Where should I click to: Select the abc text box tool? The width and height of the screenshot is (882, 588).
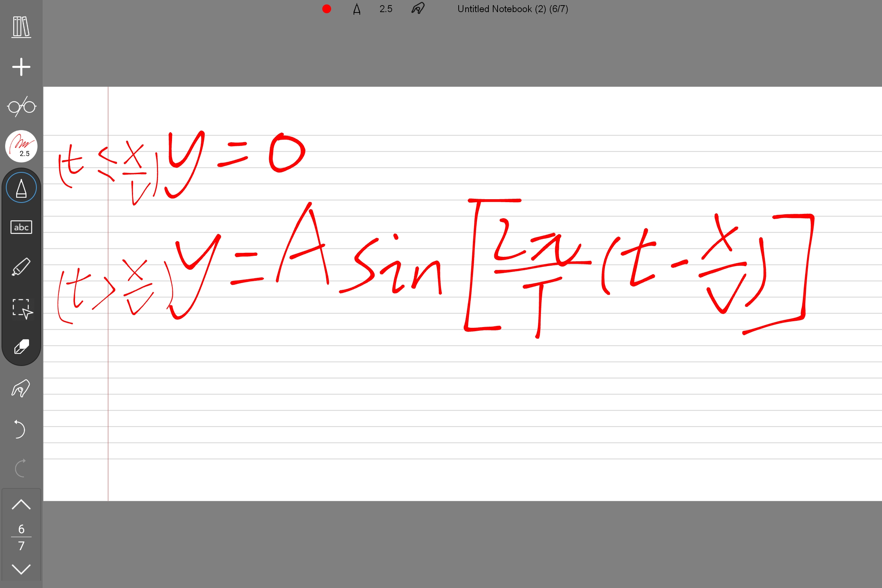pyautogui.click(x=21, y=227)
